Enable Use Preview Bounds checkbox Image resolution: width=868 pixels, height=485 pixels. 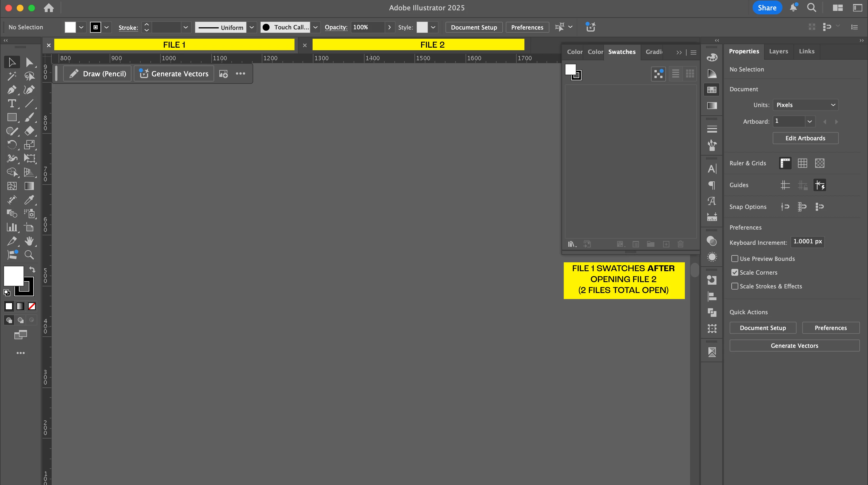point(735,259)
